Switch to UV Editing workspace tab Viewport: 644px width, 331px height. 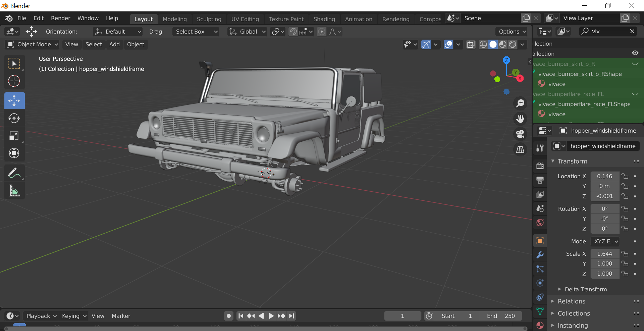245,19
